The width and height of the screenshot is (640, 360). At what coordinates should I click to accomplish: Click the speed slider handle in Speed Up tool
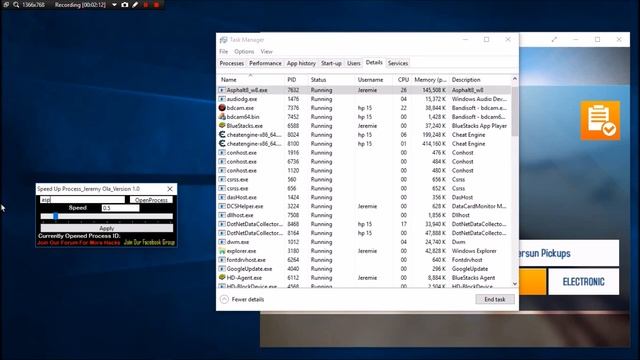pos(56,216)
